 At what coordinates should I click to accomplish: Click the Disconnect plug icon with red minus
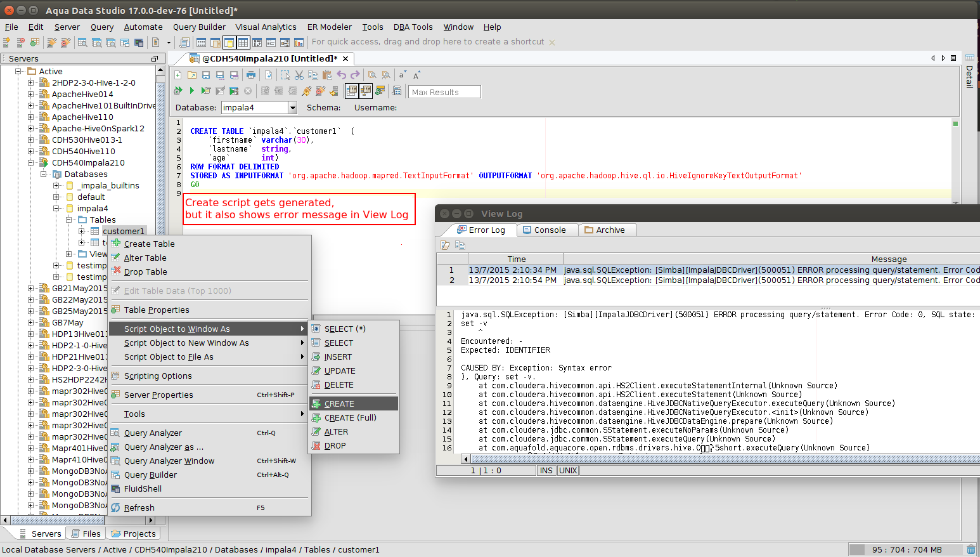(321, 91)
